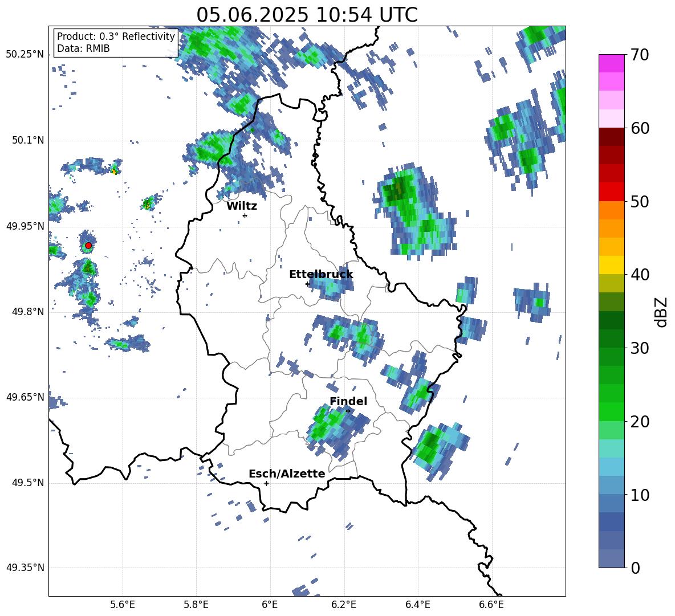Click the red dot radar location marker
Image resolution: width=675 pixels, height=616 pixels.
click(x=88, y=245)
